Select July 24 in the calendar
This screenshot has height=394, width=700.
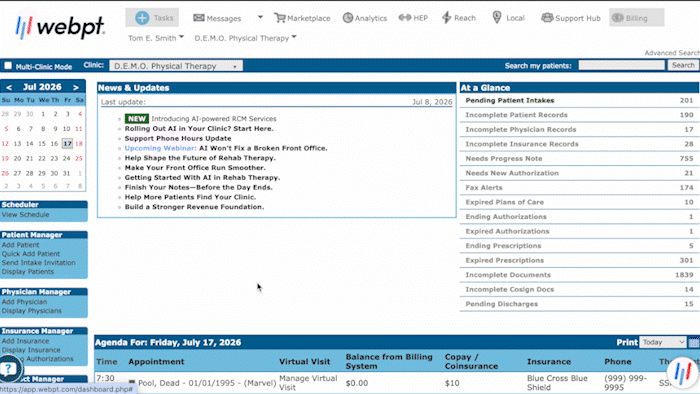(x=67, y=158)
